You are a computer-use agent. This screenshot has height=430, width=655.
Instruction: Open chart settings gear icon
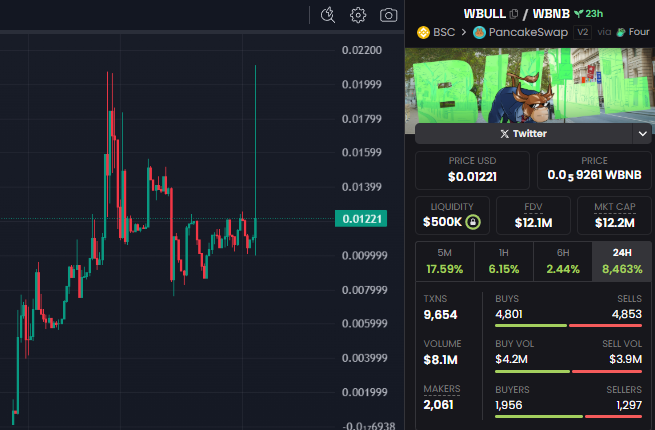pos(358,15)
